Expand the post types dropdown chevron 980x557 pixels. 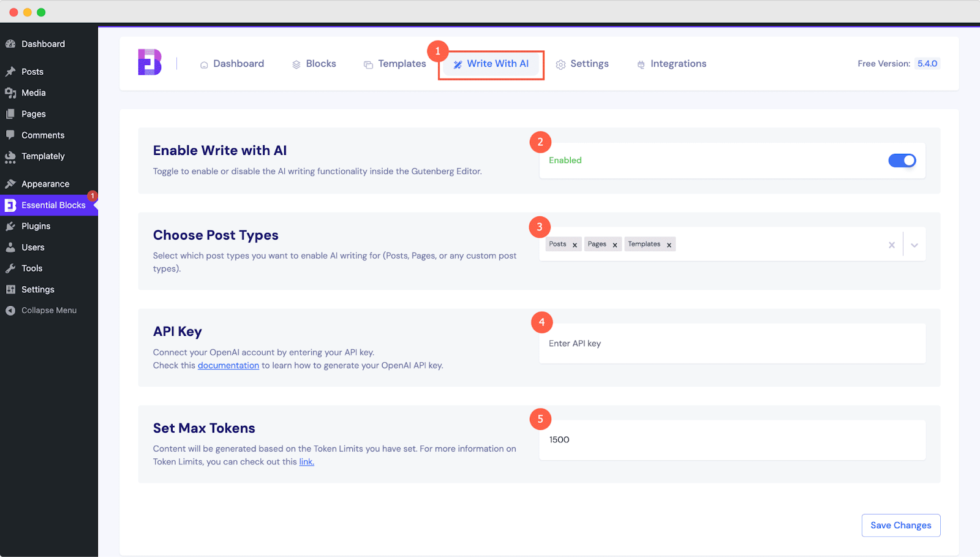coord(914,245)
